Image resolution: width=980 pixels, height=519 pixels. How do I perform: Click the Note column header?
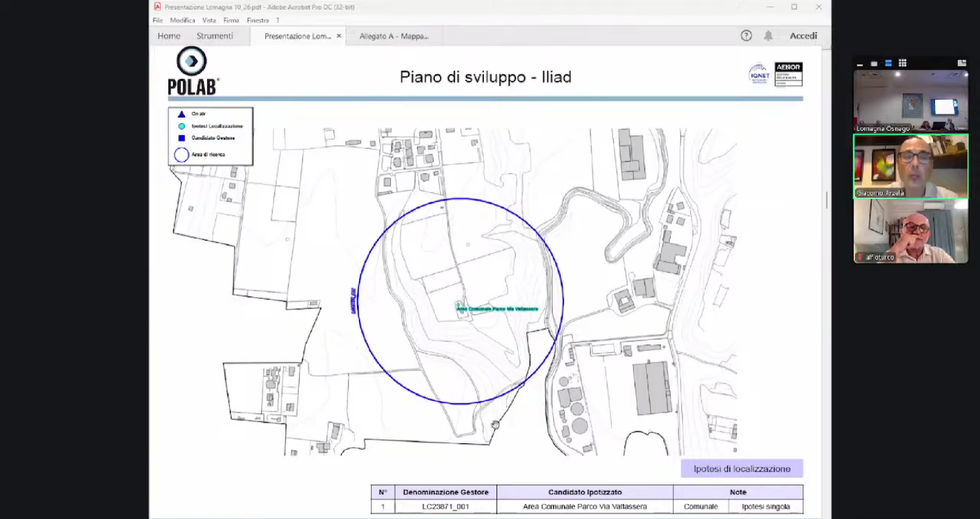click(738, 492)
